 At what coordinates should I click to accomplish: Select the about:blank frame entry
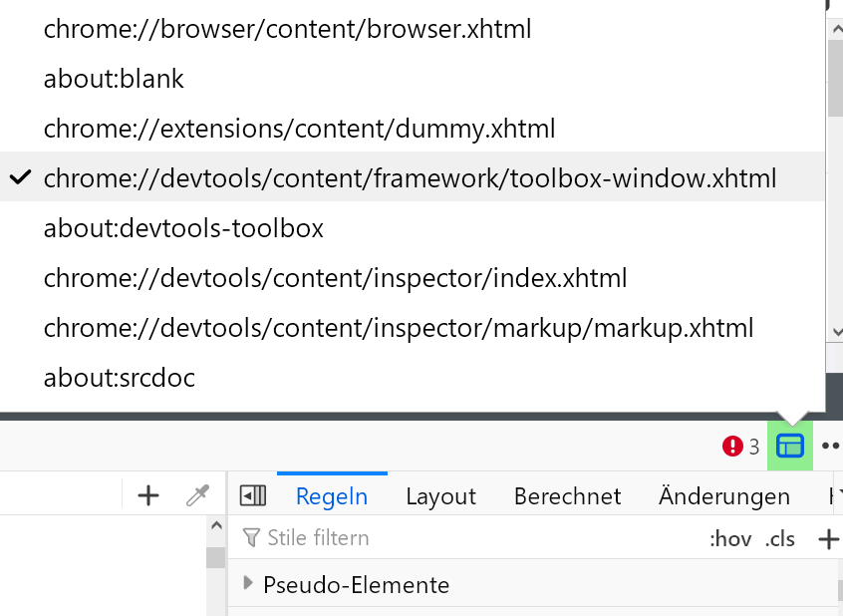tap(114, 80)
